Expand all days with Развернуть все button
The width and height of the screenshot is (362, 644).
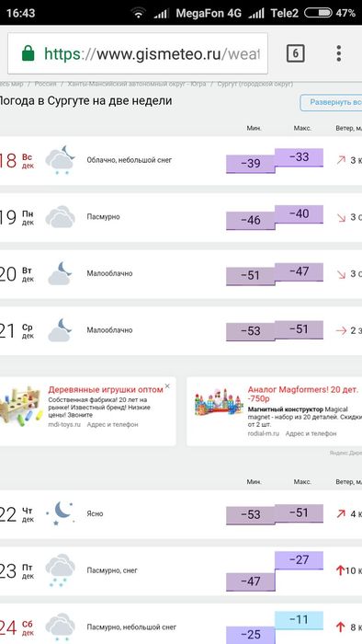(x=332, y=102)
